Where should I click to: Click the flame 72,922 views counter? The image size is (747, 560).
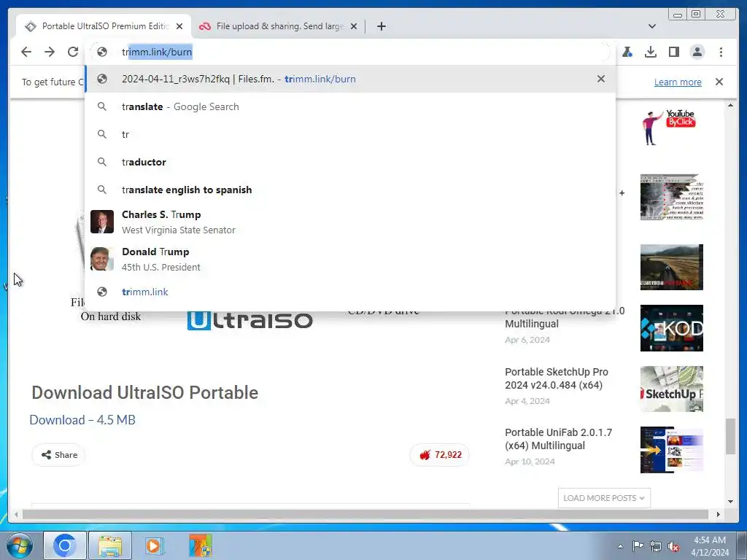click(x=440, y=455)
